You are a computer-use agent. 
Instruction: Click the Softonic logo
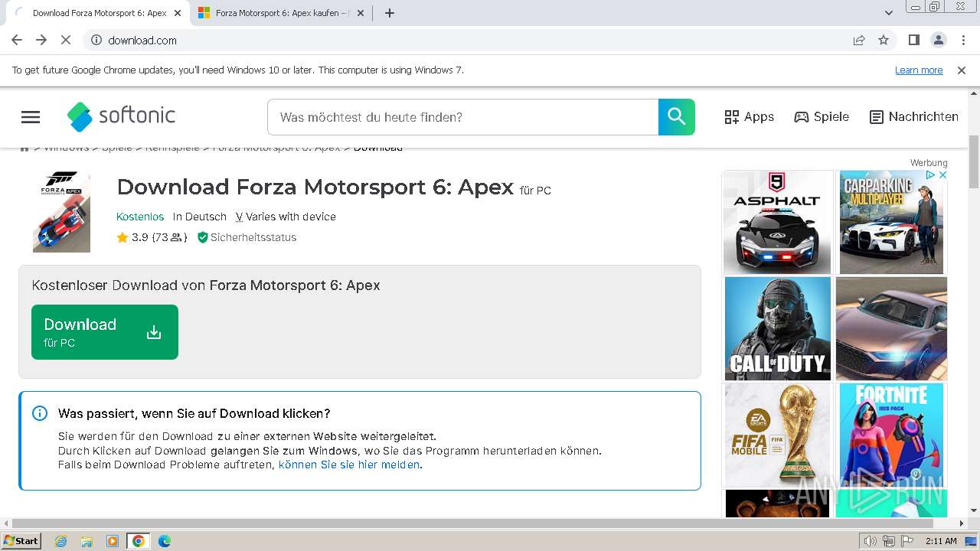(x=121, y=116)
